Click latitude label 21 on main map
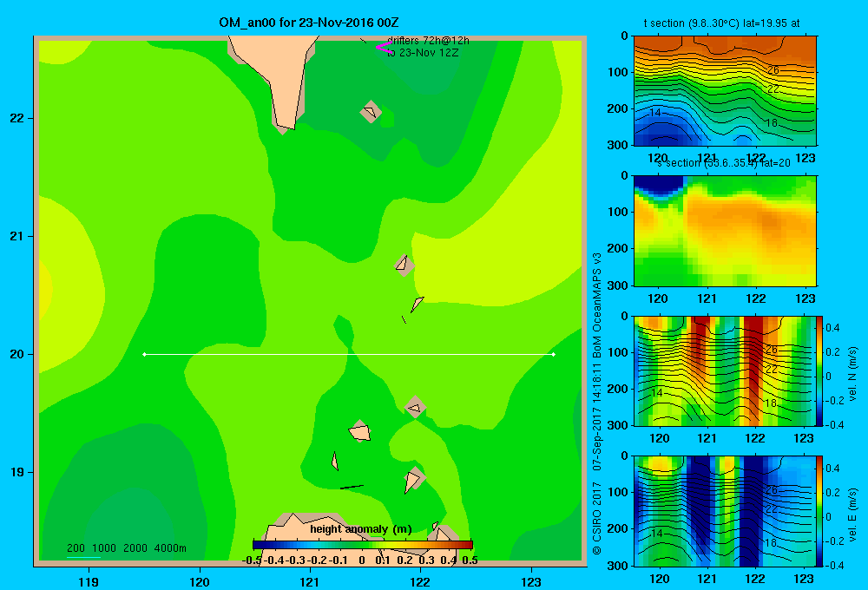This screenshot has height=590, width=868. (x=17, y=236)
